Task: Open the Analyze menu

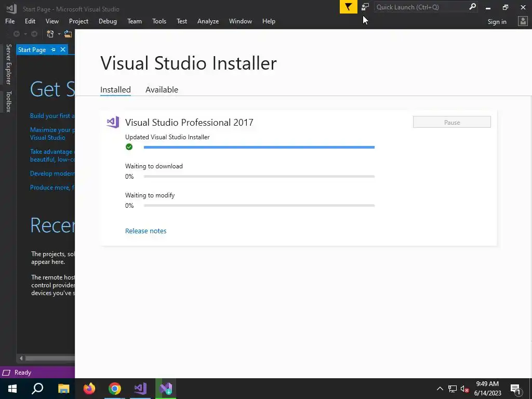Action: (208, 21)
